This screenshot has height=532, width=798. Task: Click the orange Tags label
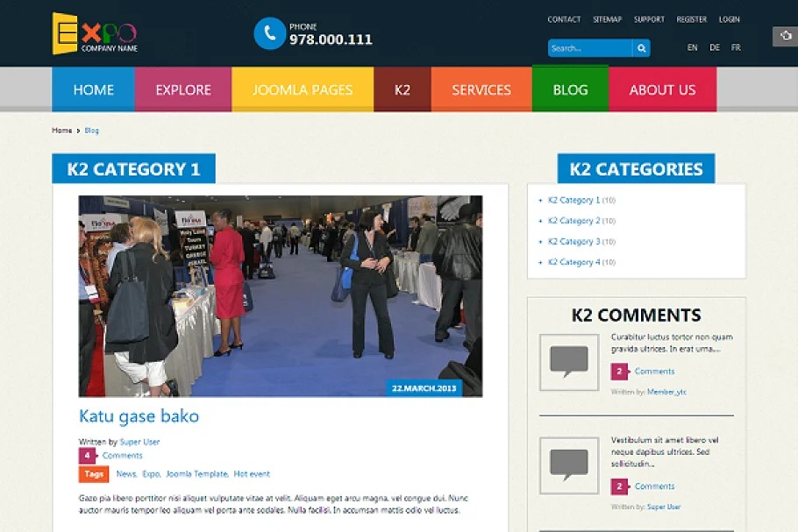(x=94, y=474)
